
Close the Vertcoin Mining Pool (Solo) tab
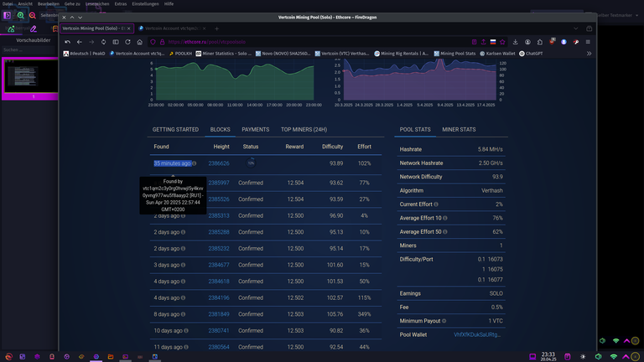pyautogui.click(x=128, y=28)
